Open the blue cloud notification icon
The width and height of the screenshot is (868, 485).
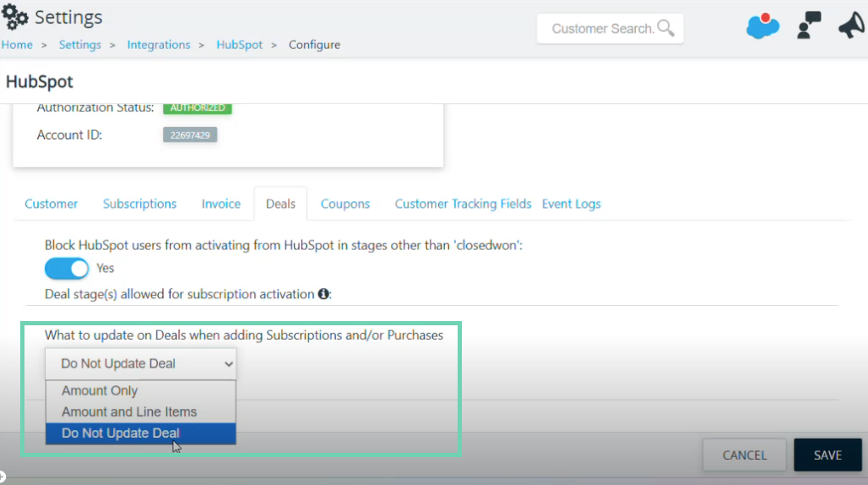coord(762,25)
